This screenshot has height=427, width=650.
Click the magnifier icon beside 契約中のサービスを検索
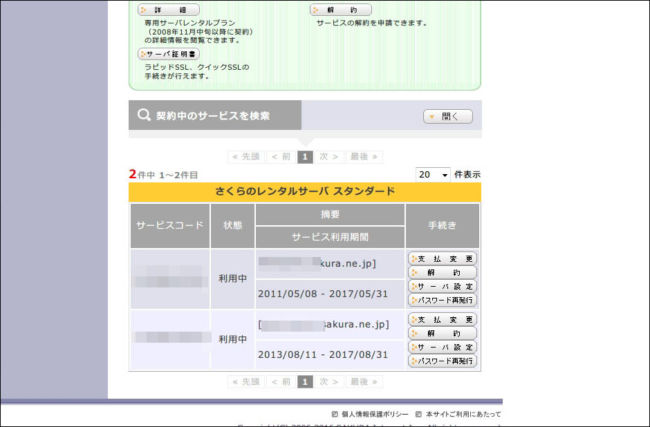point(144,115)
